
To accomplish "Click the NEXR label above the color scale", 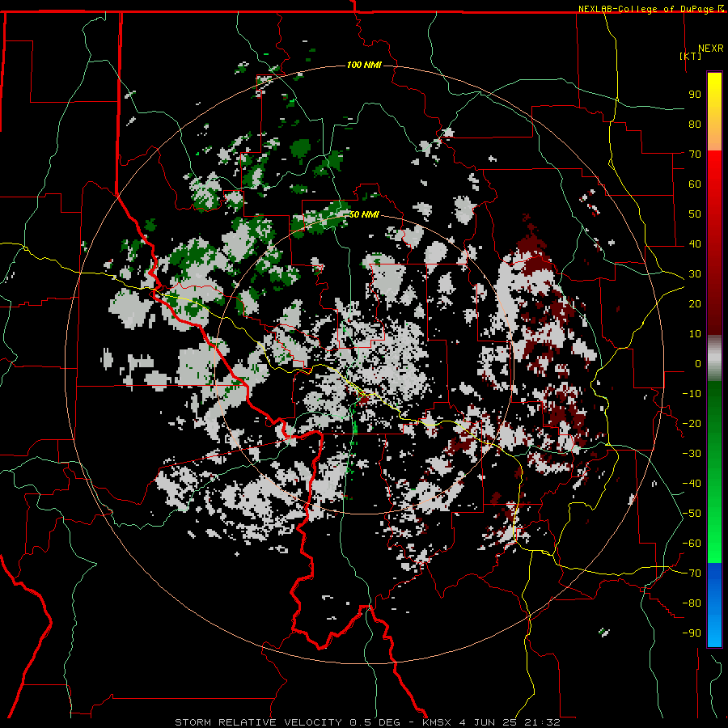I will point(711,49).
